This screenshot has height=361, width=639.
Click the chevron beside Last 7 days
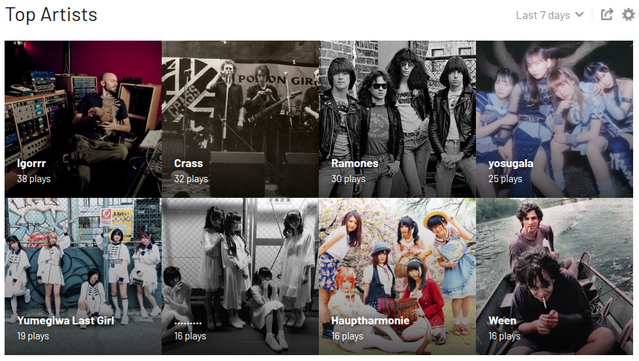click(x=579, y=15)
